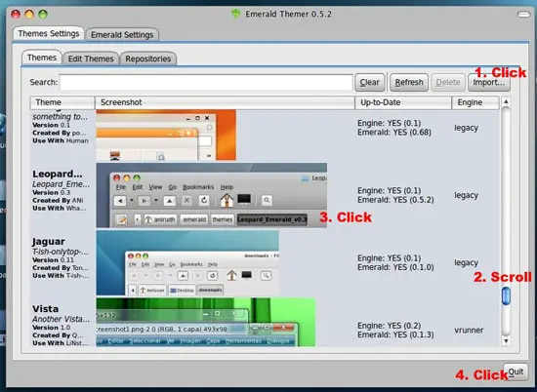Click the scrollbar down arrow

coord(506,340)
